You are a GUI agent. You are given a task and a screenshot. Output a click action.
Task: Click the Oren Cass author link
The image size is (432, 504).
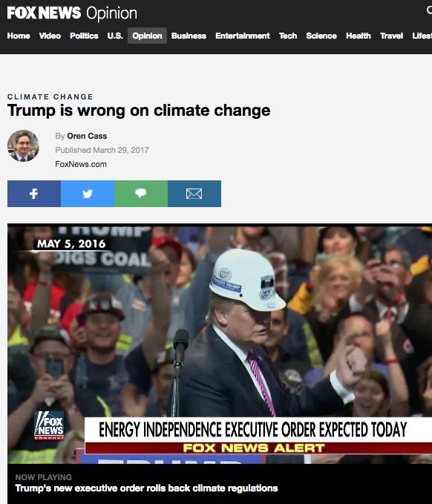click(87, 136)
